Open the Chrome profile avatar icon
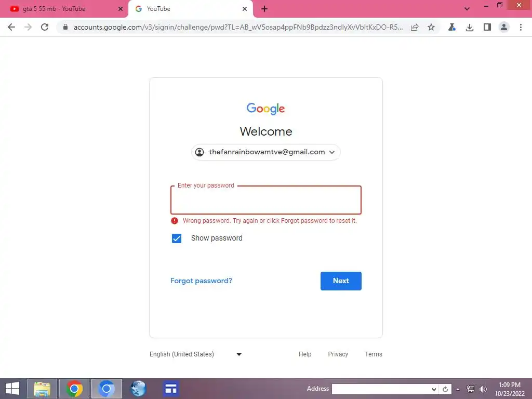 pyautogui.click(x=504, y=27)
